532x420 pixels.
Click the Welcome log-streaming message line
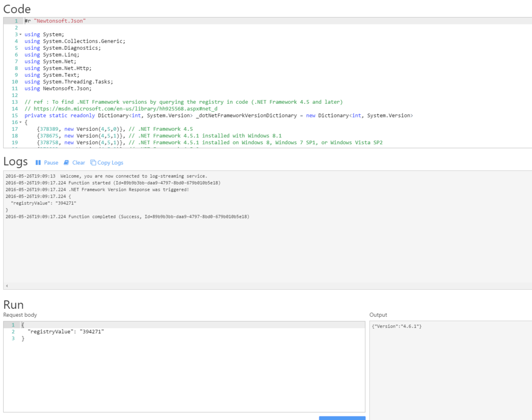coord(104,176)
